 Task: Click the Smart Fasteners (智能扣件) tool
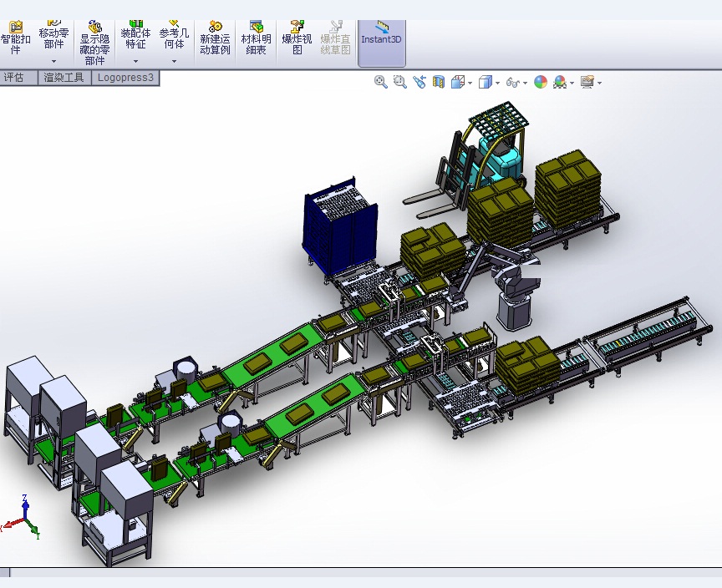(x=15, y=39)
